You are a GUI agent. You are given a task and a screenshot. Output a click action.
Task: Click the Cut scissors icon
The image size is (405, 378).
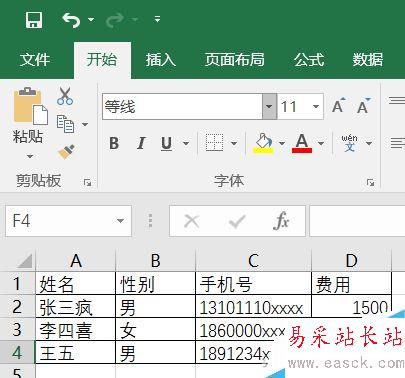point(65,96)
